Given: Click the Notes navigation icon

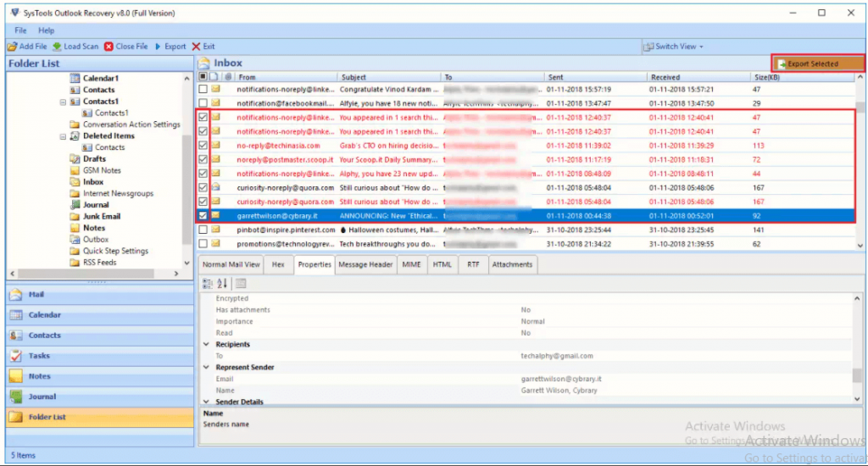Looking at the screenshot, I should [x=16, y=376].
